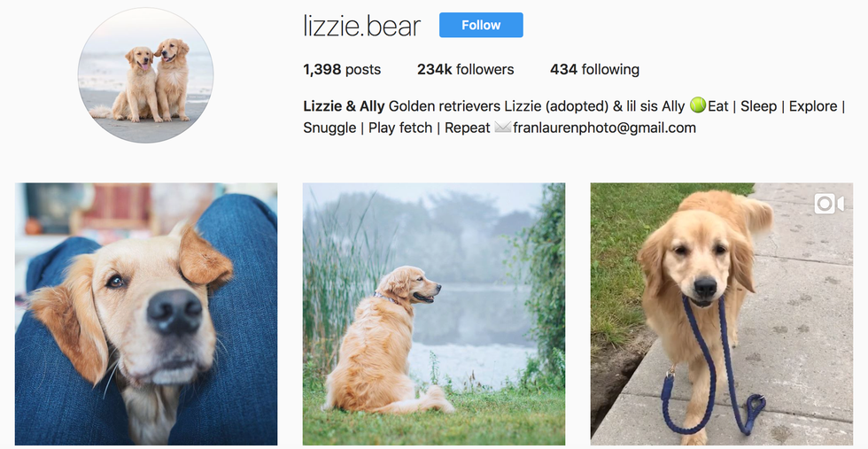Open the 234k followers list

(x=466, y=69)
